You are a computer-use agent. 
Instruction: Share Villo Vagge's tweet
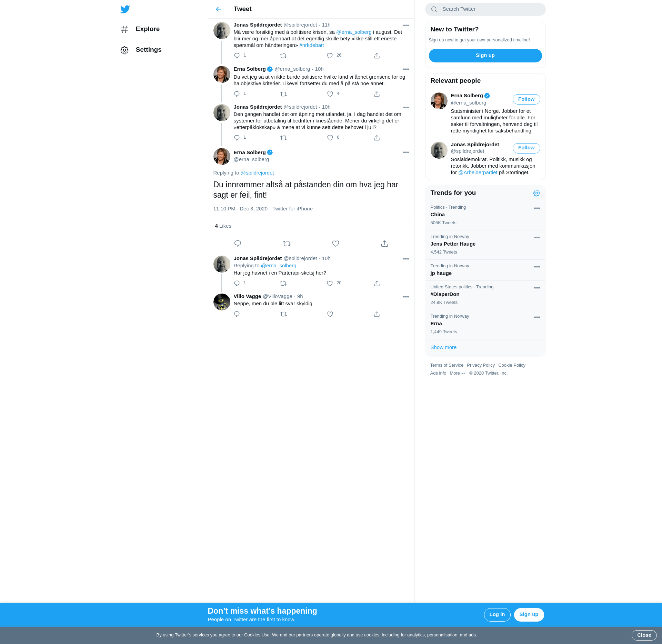point(377,314)
